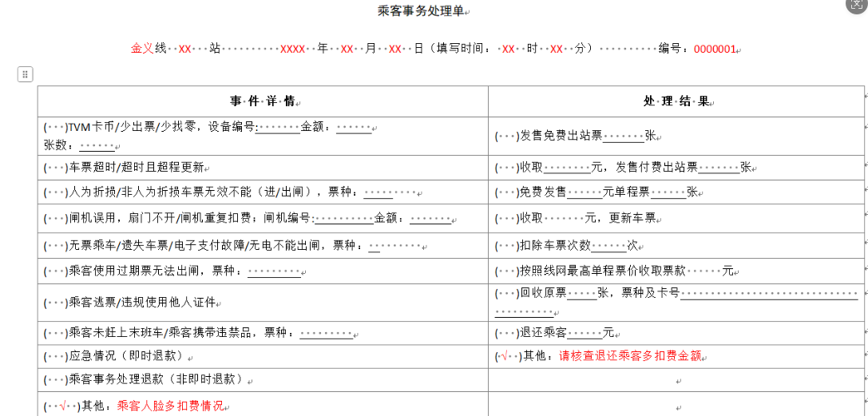Check the box before 发售免费出站票
The image size is (868, 416).
coord(506,136)
